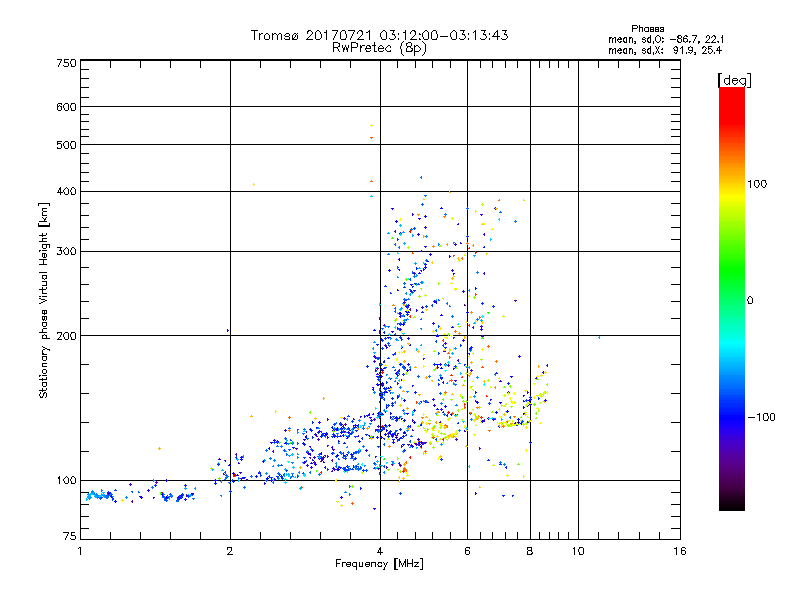Click the isolated blue point near 2 MHz, 200 km

pyautogui.click(x=228, y=331)
